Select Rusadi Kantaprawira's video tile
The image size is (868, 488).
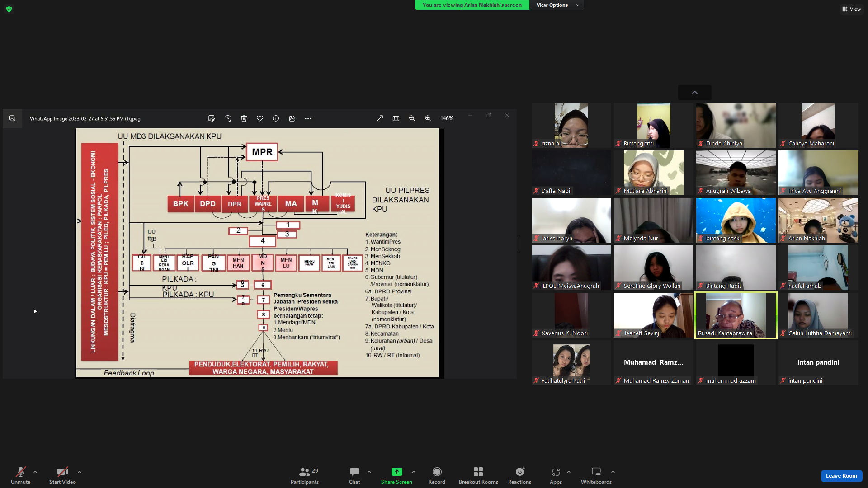(x=736, y=315)
